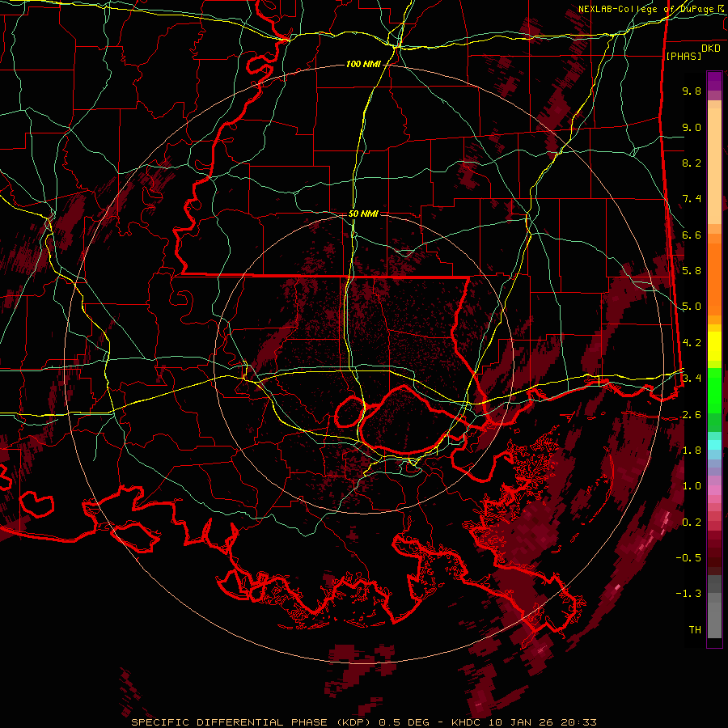The image size is (728, 728).
Task: Click the 1.0 value on the color scale
Action: (692, 486)
